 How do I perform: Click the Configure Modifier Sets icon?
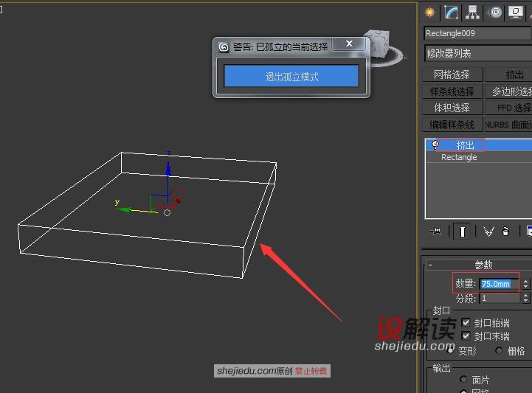coord(529,232)
